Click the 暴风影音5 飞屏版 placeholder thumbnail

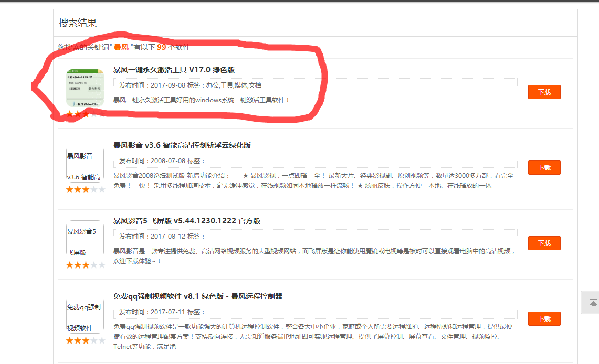[85, 239]
